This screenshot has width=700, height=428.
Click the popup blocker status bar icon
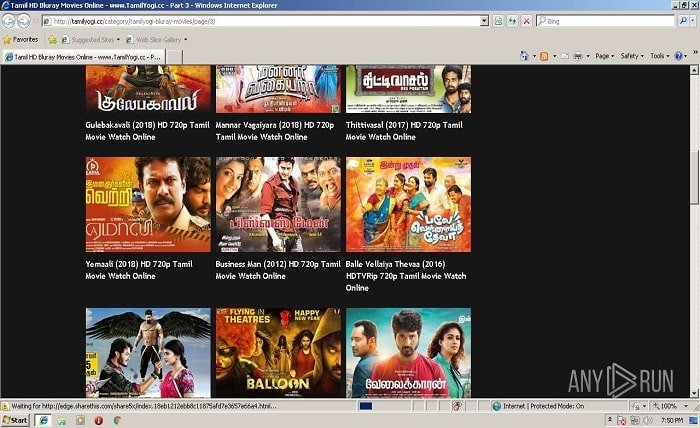(x=456, y=406)
